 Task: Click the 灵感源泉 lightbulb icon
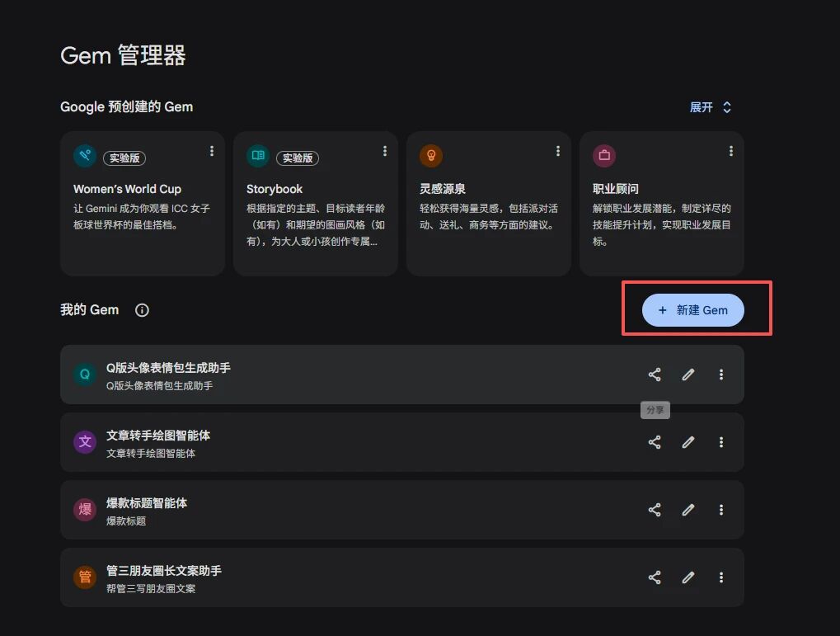430,155
